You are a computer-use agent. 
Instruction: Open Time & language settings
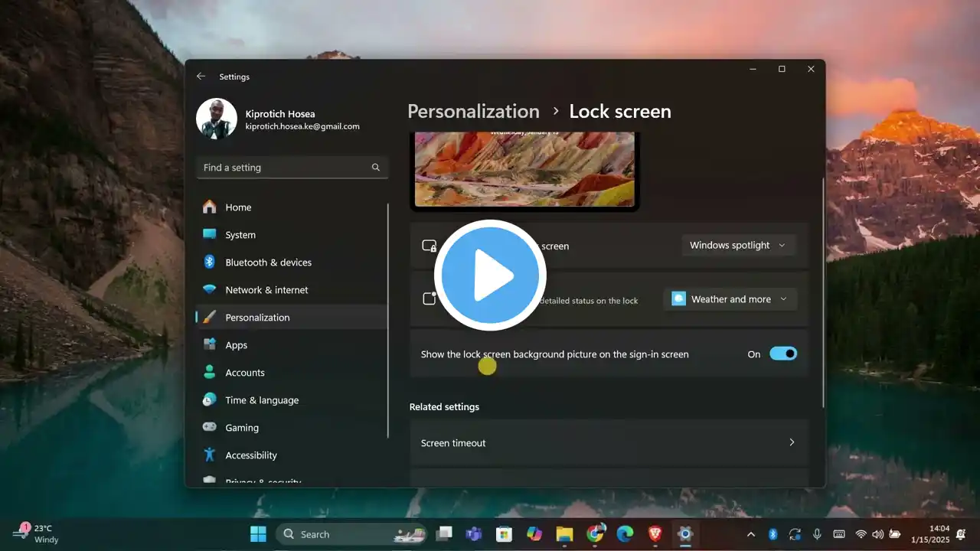pos(292,400)
